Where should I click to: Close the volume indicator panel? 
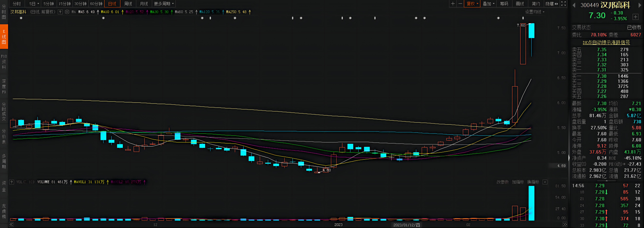click(545, 182)
